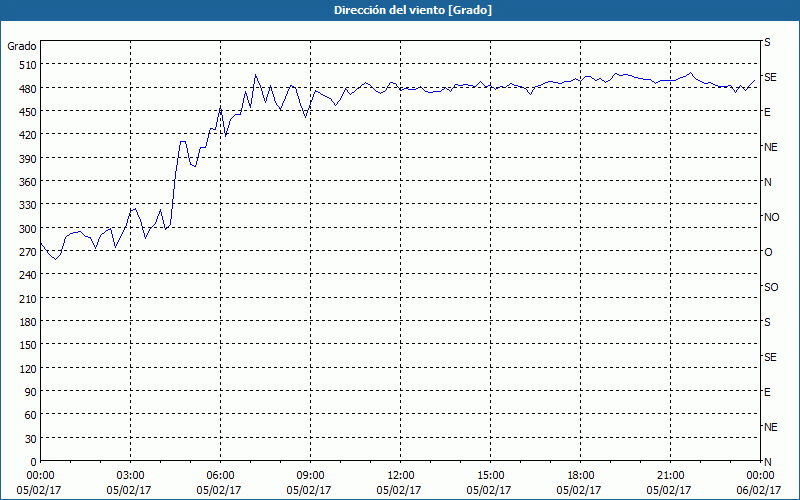Click the chart title 'Dirección del viento [Grado]'
The height and width of the screenshot is (500, 800).
point(412,10)
